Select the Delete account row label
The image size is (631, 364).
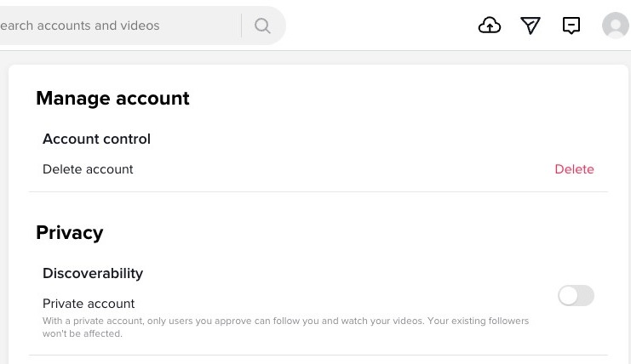(x=88, y=169)
